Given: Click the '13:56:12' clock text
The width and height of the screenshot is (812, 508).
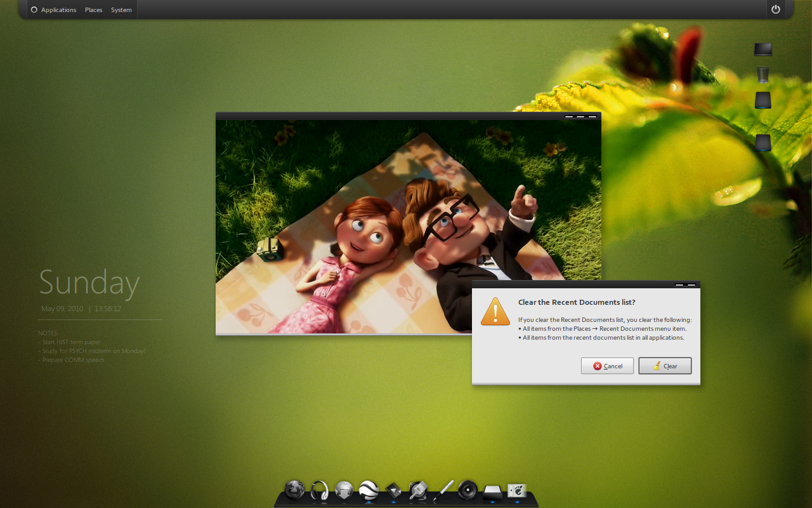Looking at the screenshot, I should [x=108, y=309].
